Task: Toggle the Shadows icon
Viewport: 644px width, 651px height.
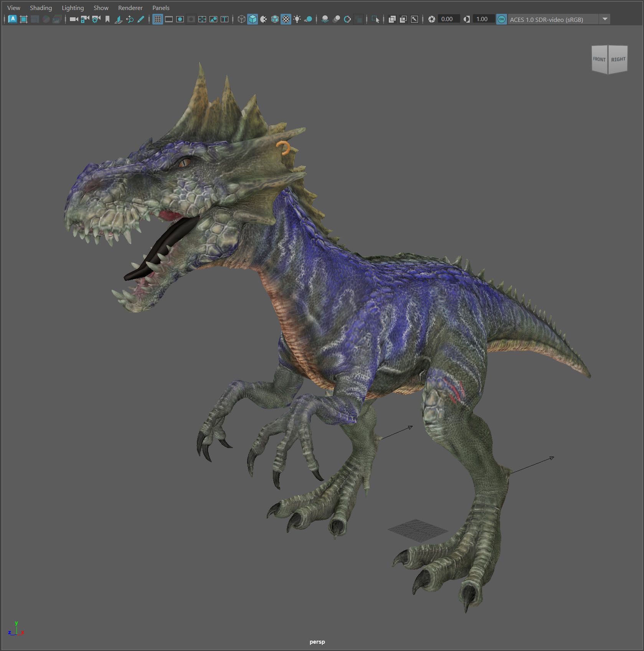Action: (308, 19)
